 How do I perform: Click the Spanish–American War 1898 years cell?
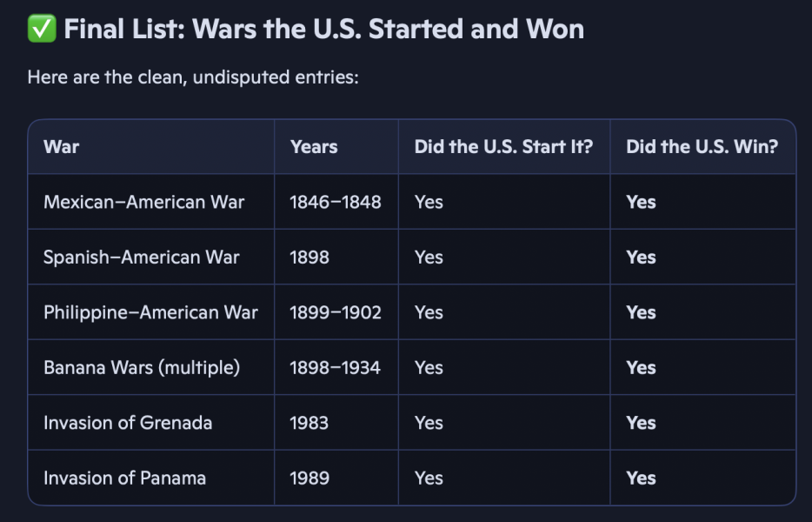[x=309, y=258]
